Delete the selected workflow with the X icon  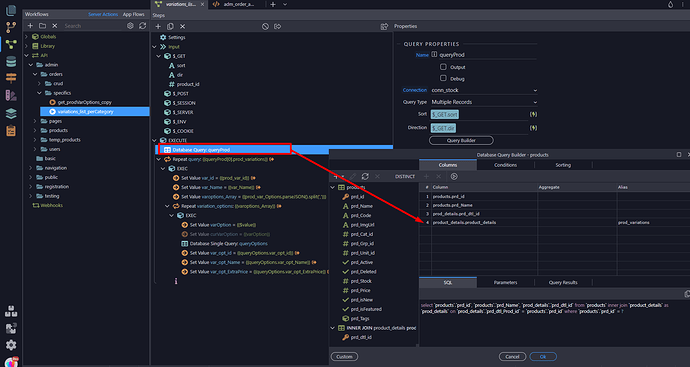55,26
